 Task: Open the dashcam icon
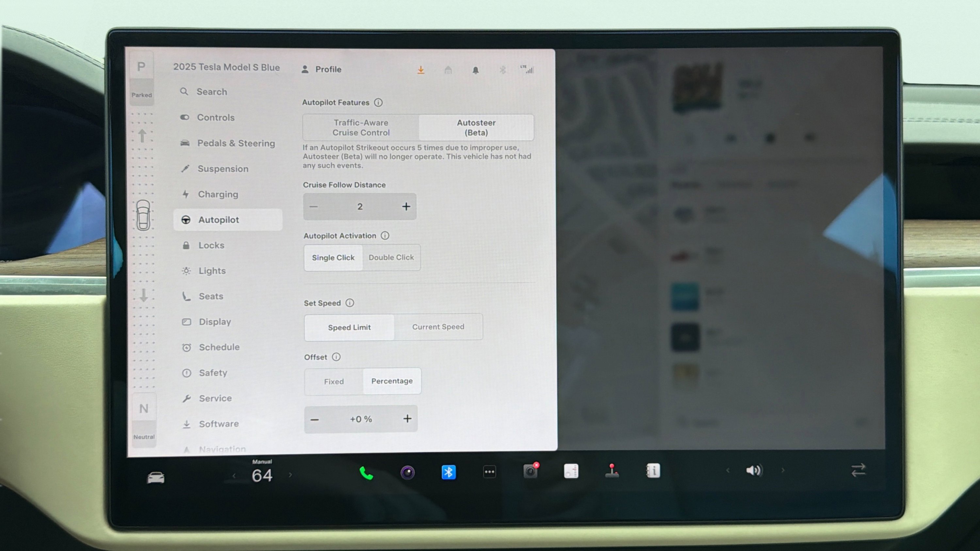(x=530, y=472)
